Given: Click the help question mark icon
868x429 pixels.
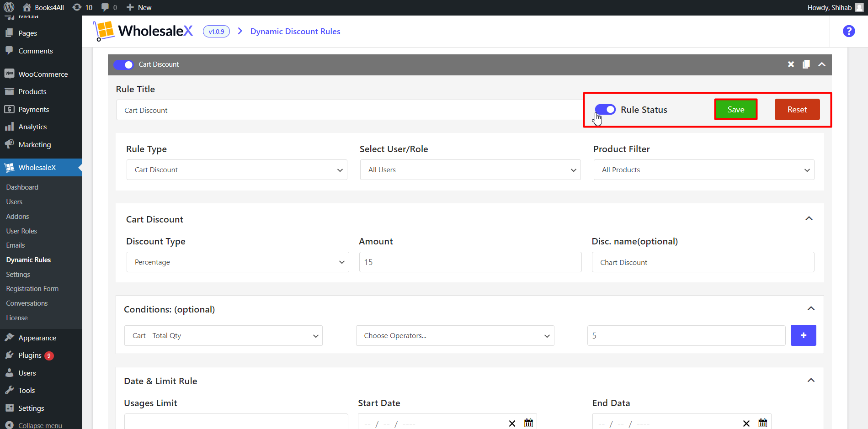Looking at the screenshot, I should click(x=849, y=31).
